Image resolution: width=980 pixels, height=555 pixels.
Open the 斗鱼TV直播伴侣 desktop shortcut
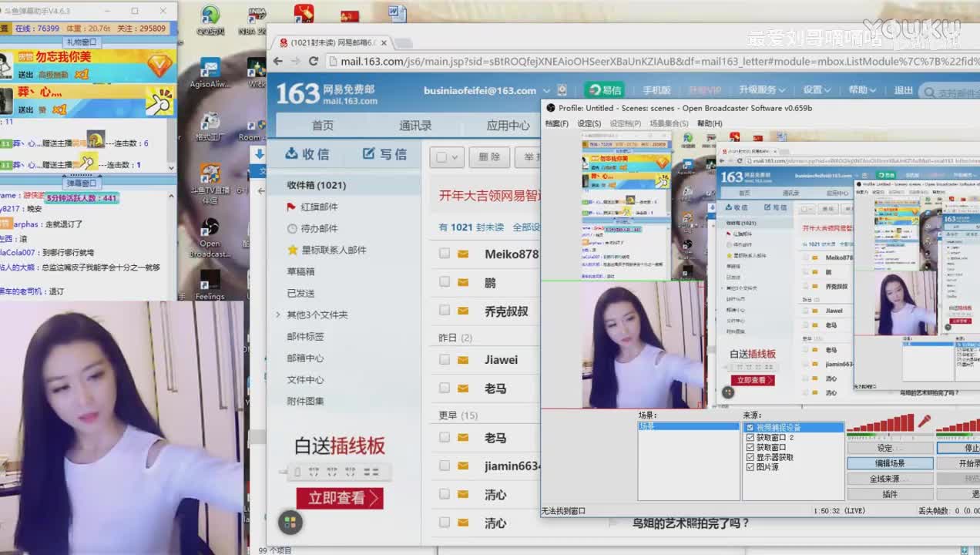click(x=210, y=183)
